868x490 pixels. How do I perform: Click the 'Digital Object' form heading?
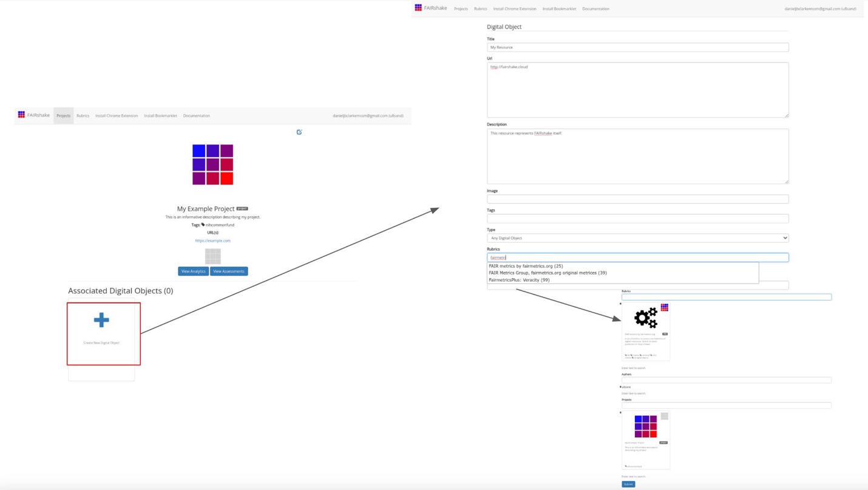tap(504, 27)
